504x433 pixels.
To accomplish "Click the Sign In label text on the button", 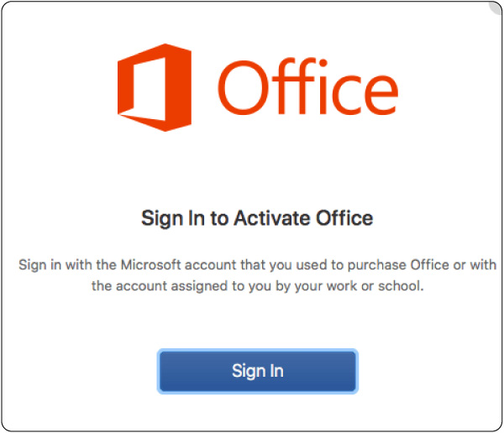I will point(258,372).
